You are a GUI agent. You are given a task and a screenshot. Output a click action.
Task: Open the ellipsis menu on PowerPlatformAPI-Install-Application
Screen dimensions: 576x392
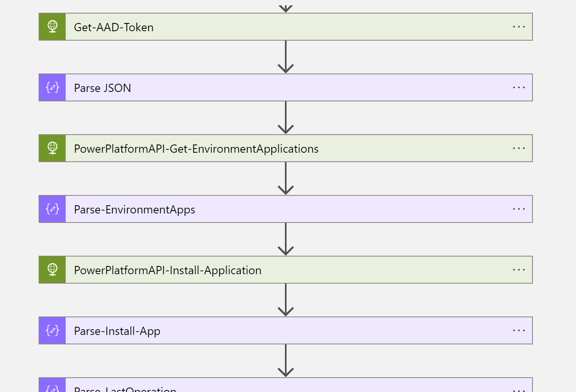pos(519,269)
